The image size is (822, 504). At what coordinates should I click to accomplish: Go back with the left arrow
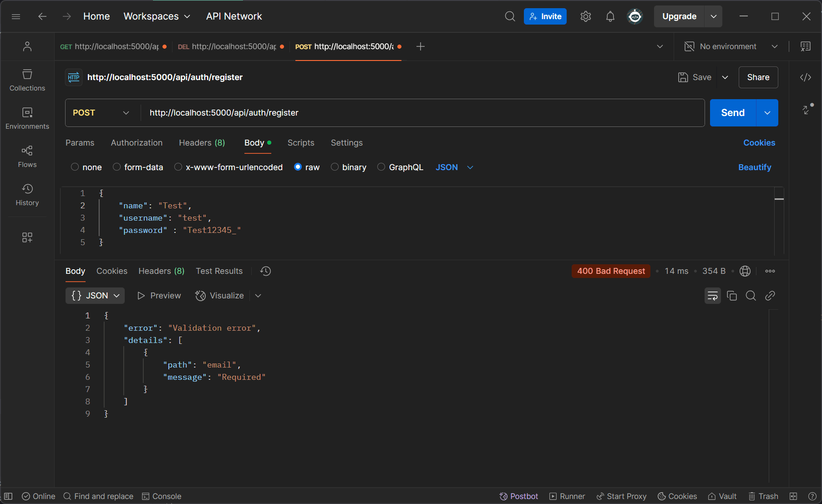coord(42,16)
